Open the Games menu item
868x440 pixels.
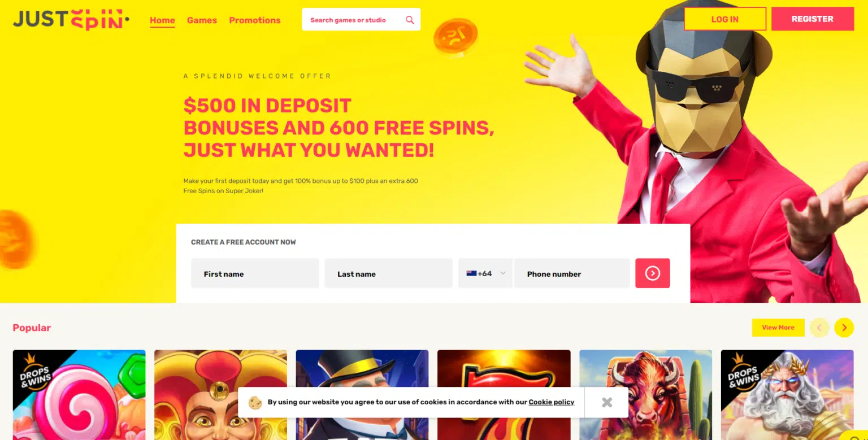[202, 20]
